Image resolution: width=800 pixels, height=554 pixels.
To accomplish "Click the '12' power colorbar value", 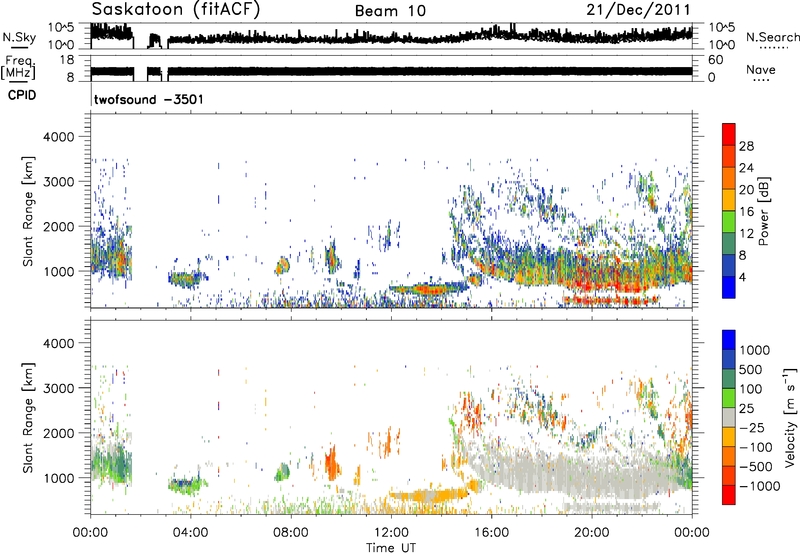I will (x=746, y=234).
